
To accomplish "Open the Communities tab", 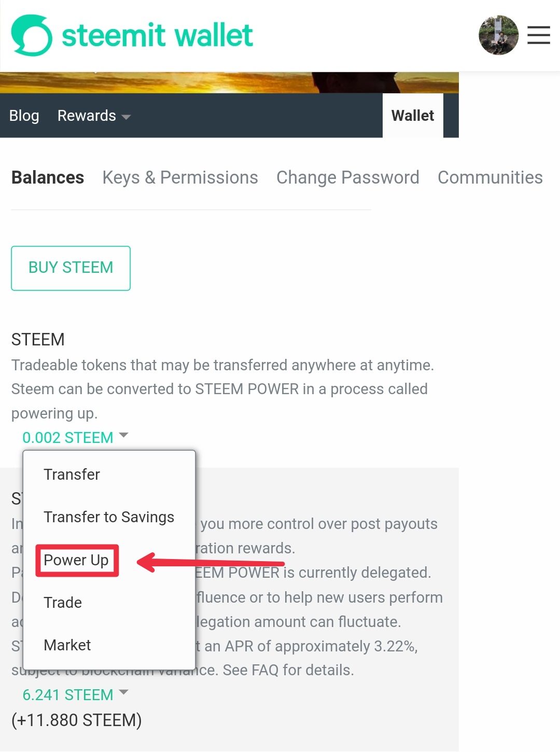I will coord(490,177).
